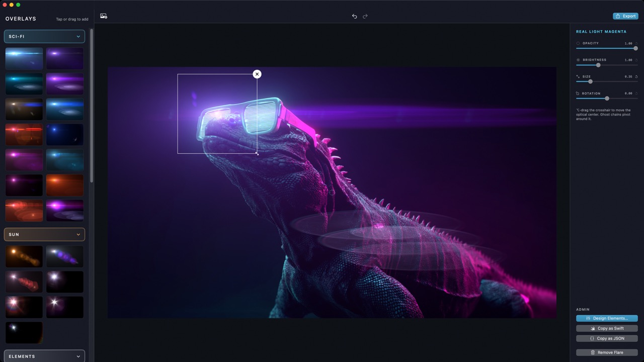Image resolution: width=644 pixels, height=362 pixels.
Task: Click the OVERLAYS panel heading
Action: pyautogui.click(x=21, y=19)
